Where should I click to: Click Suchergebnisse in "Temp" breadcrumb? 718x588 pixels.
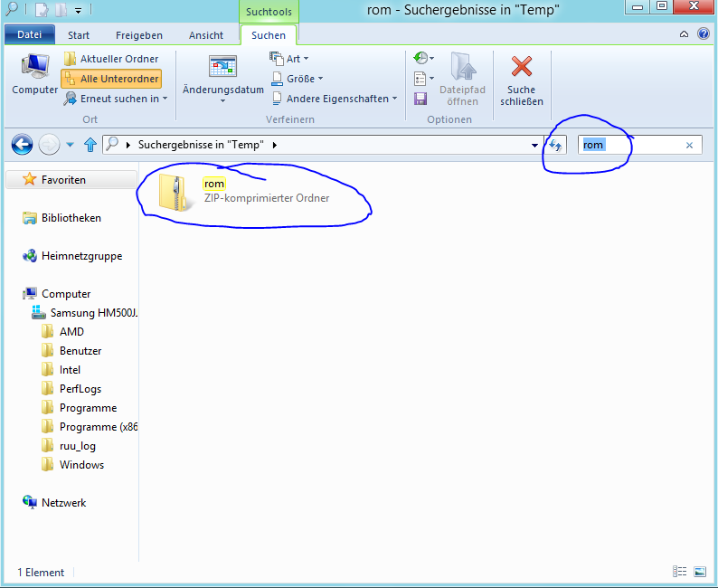201,145
